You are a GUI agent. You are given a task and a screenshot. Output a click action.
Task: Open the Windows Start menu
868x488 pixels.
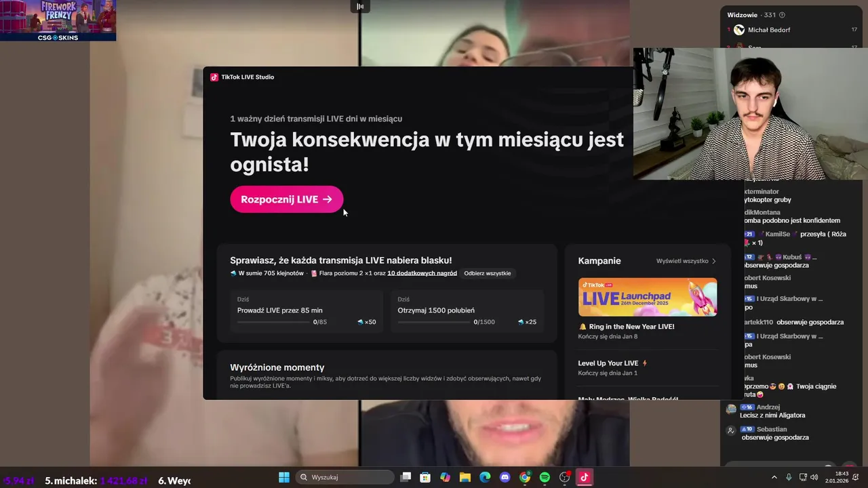pos(284,477)
